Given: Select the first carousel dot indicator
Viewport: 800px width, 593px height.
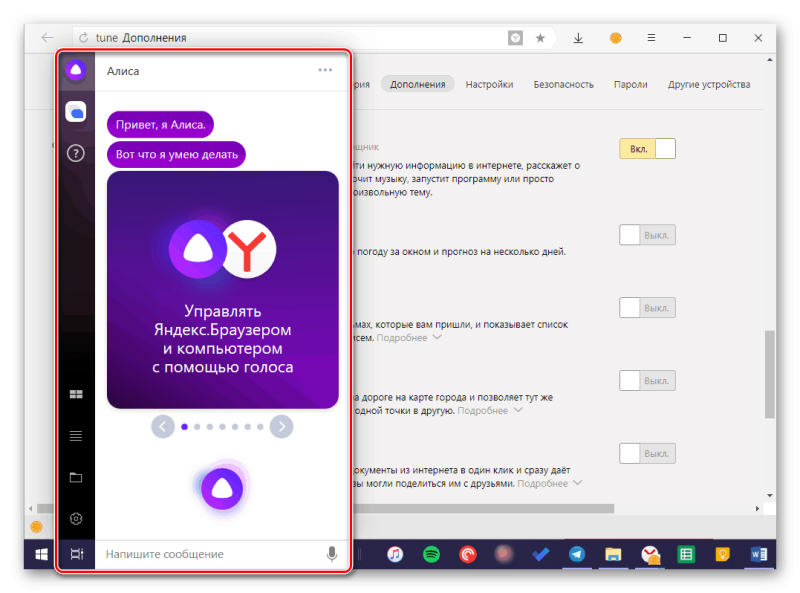Looking at the screenshot, I should [185, 427].
